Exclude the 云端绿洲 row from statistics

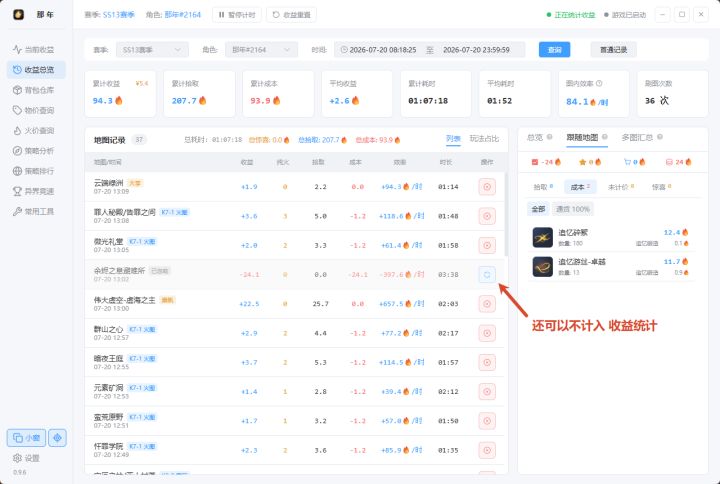(x=487, y=187)
